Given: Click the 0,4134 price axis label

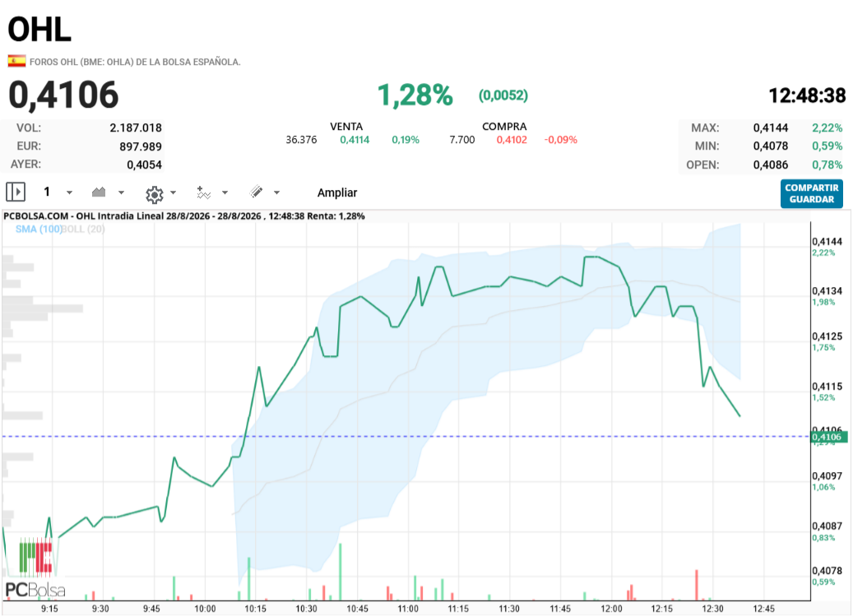Looking at the screenshot, I should click(x=827, y=291).
